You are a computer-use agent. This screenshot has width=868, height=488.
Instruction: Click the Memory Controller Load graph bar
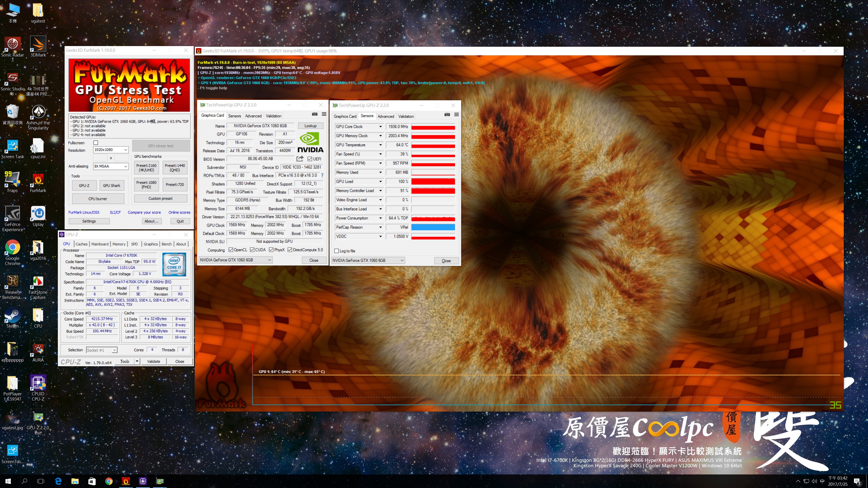pos(433,191)
